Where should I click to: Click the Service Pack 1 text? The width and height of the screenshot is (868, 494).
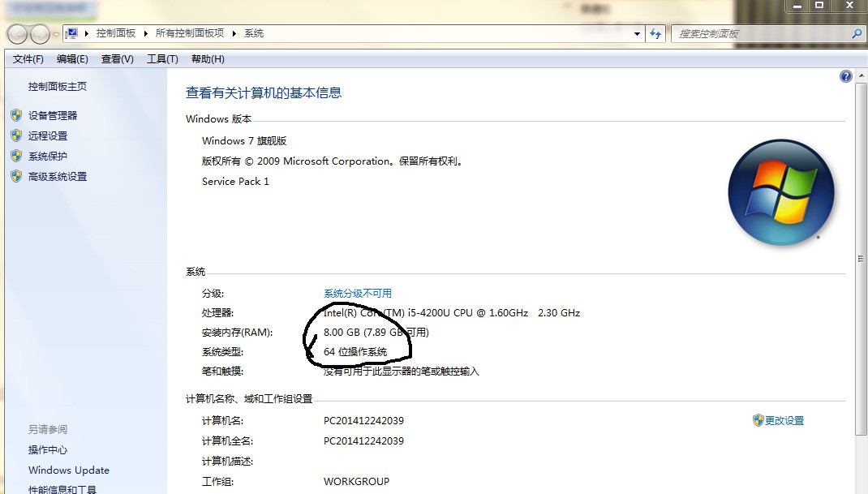235,181
